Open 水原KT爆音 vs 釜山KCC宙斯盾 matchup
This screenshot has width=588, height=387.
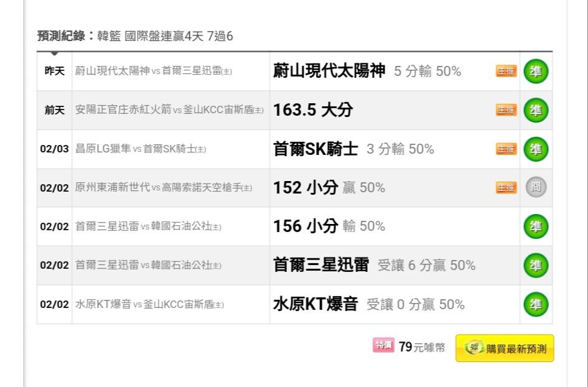(149, 304)
